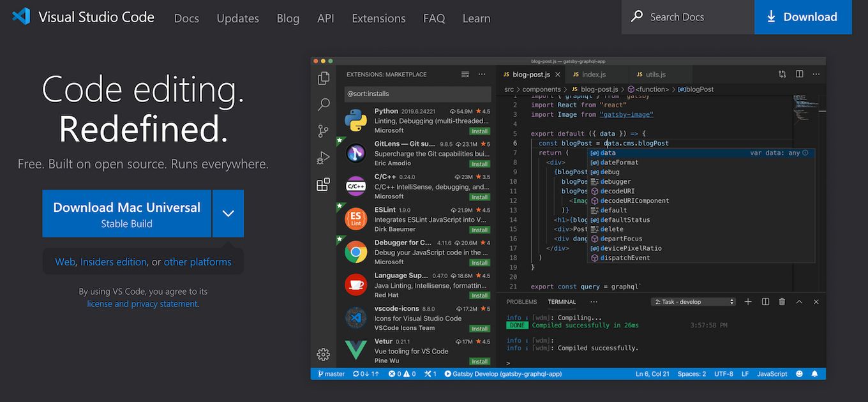Open Run and Debug icon in activity bar
The height and width of the screenshot is (402, 868).
(324, 158)
